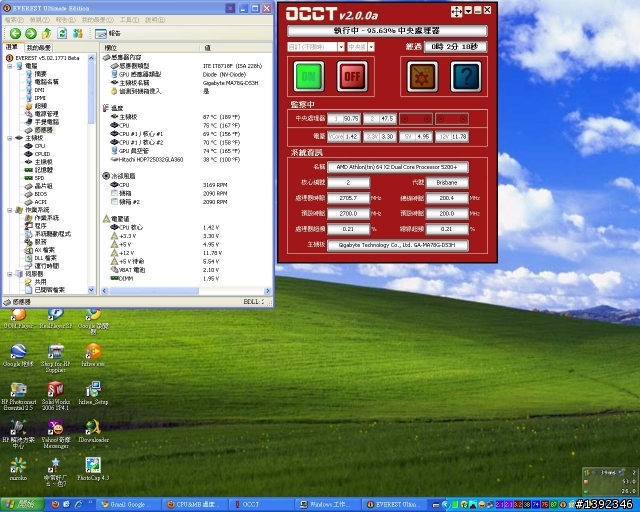Turn on the OCCT test with ON

click(309, 76)
